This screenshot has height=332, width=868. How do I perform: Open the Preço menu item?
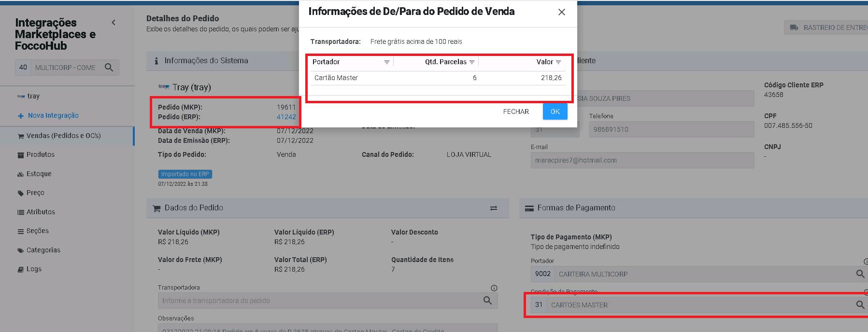pos(31,193)
